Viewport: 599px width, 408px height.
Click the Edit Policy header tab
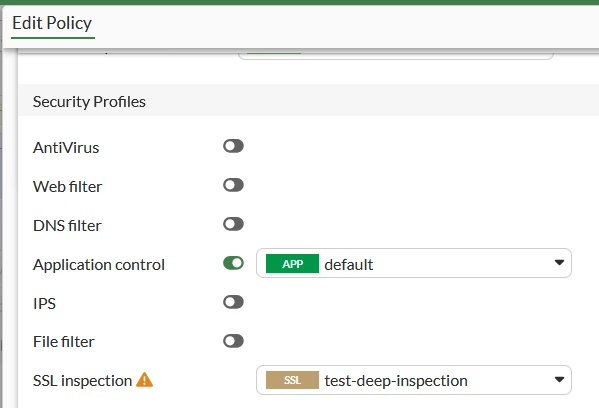pyautogui.click(x=52, y=23)
